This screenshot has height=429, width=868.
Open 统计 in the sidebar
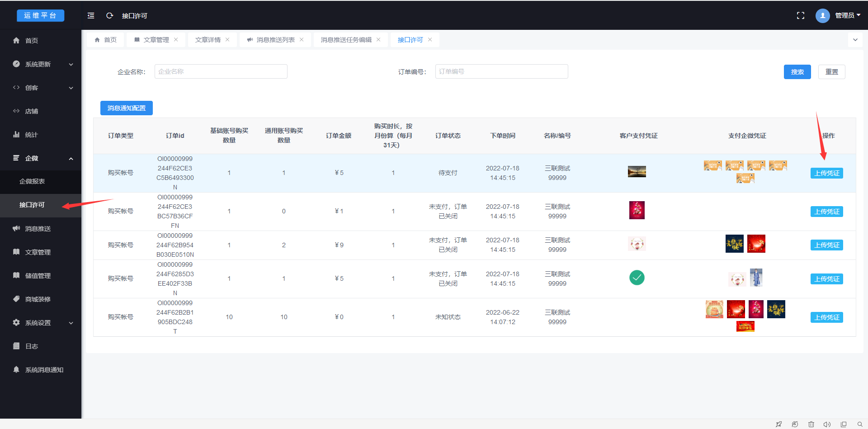click(x=32, y=135)
